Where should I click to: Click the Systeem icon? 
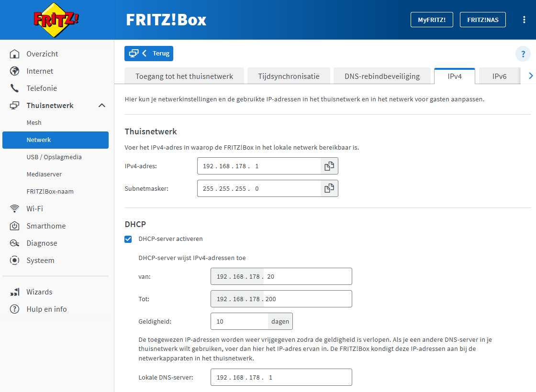pos(14,260)
